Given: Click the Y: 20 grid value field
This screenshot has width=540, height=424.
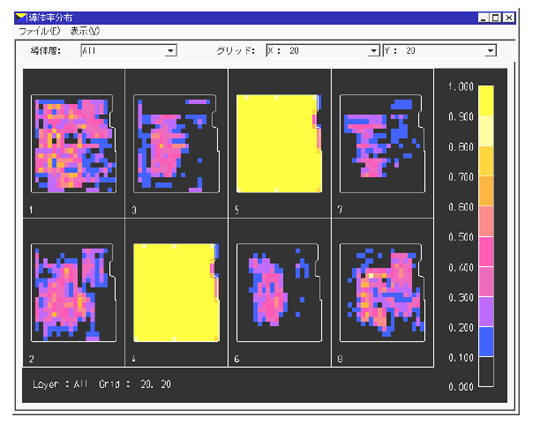Looking at the screenshot, I should [x=439, y=51].
